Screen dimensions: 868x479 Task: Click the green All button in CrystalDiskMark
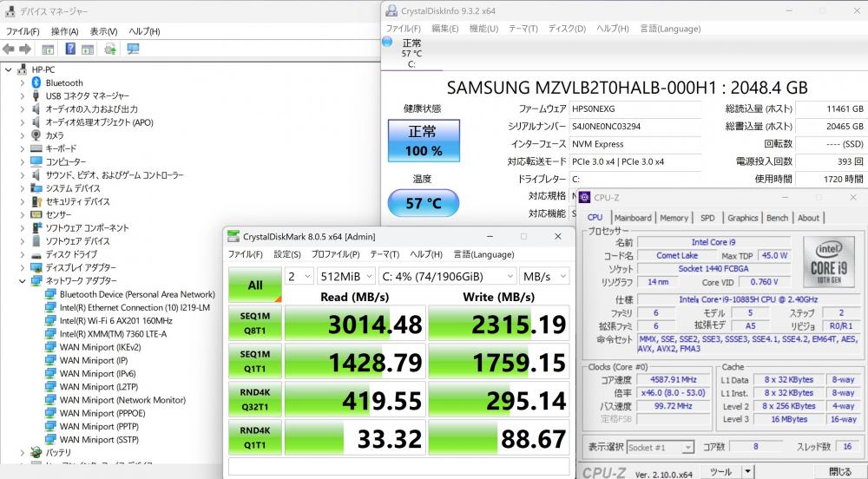click(x=254, y=285)
